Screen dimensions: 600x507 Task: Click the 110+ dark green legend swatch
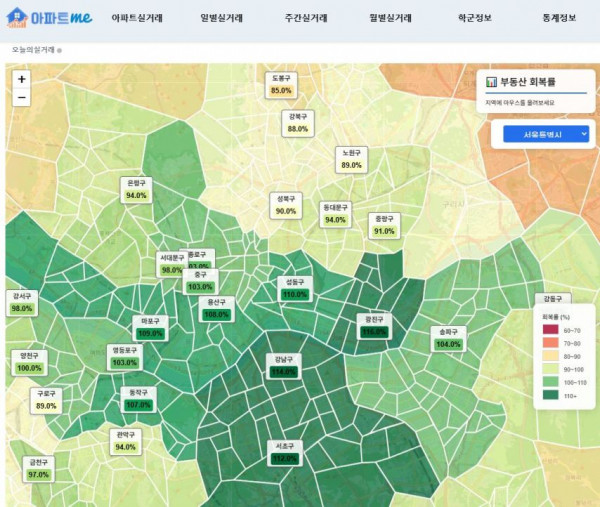[550, 395]
